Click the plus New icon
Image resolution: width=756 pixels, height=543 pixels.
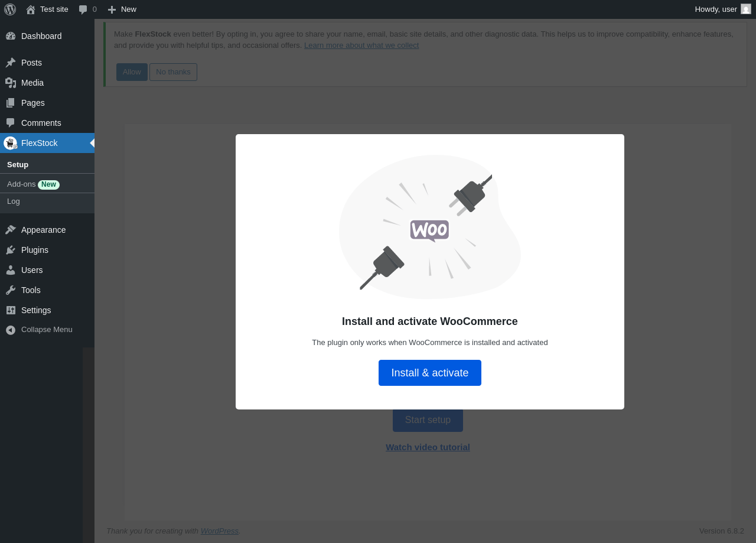[x=112, y=9]
